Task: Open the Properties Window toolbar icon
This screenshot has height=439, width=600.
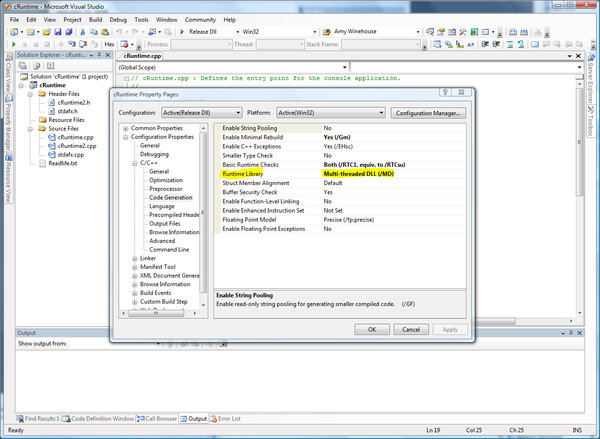Action: click(441, 32)
